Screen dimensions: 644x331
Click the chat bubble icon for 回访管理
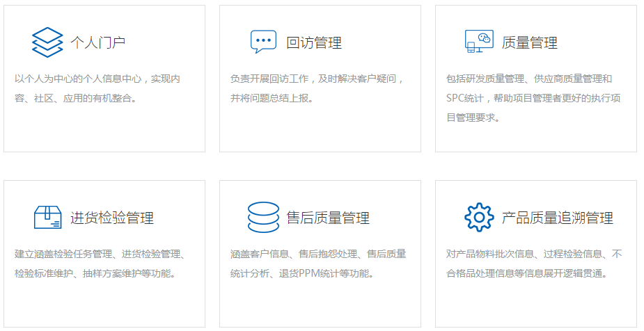(263, 42)
